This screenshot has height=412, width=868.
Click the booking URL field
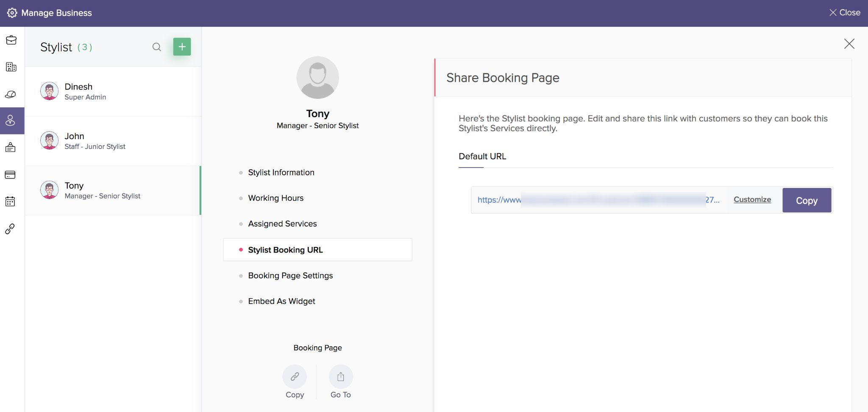pos(598,200)
